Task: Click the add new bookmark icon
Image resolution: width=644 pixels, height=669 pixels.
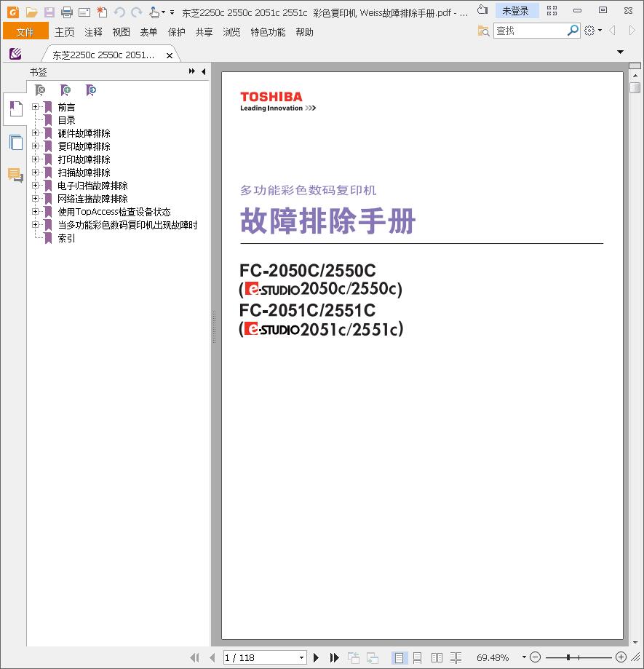Action: coord(65,90)
